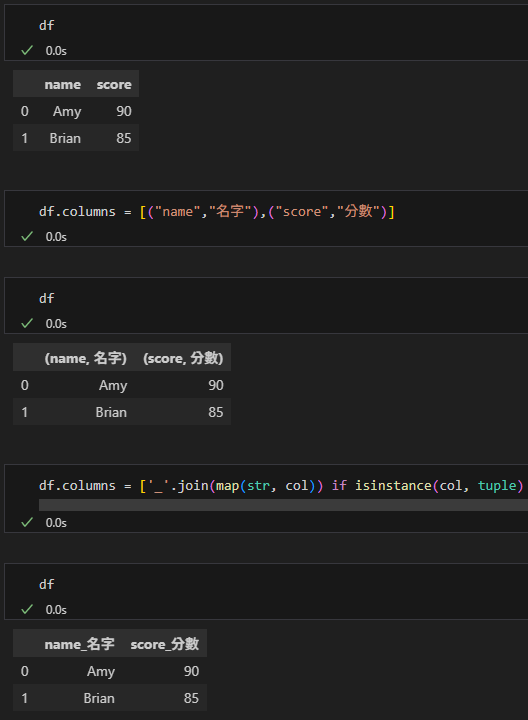Image resolution: width=528 pixels, height=720 pixels.
Task: Click the "(name, 名字)" column header
Action: pyautogui.click(x=85, y=358)
